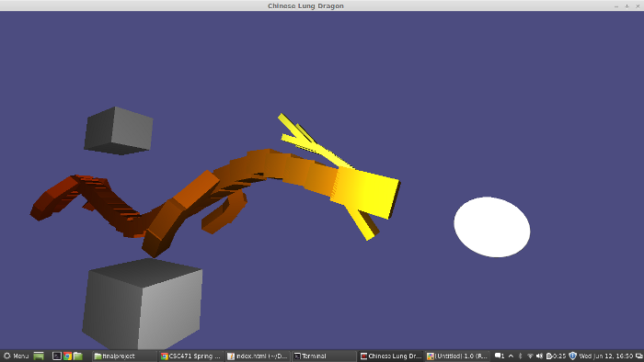Select the Chinese Lung Dragon taskbar entry
This screenshot has height=362, width=644.
click(x=391, y=356)
